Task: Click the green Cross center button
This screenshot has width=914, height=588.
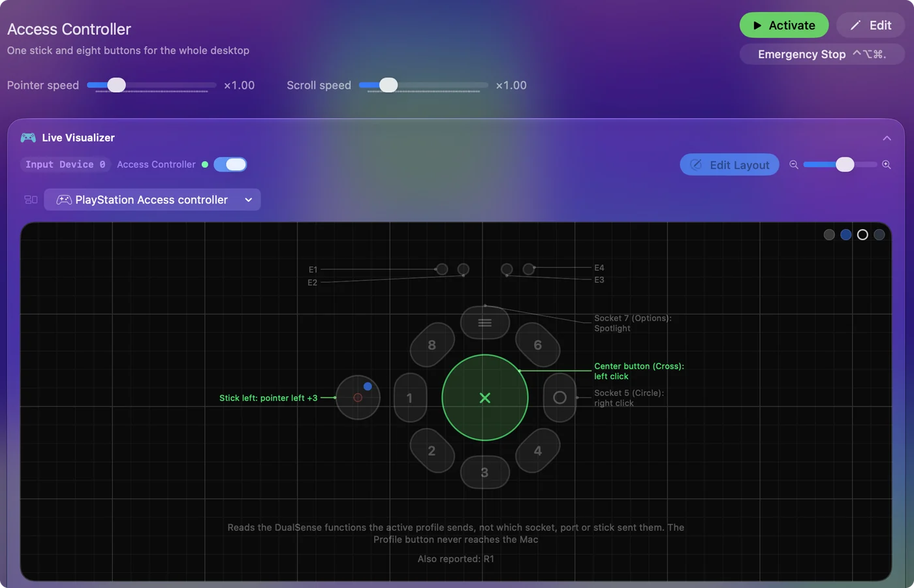Action: coord(485,397)
